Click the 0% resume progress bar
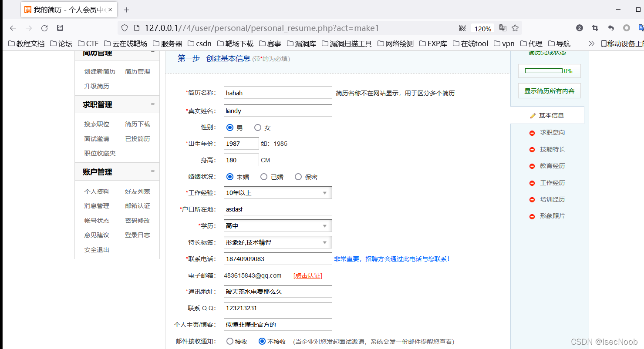Viewport: 644px width, 349px height. 549,70
